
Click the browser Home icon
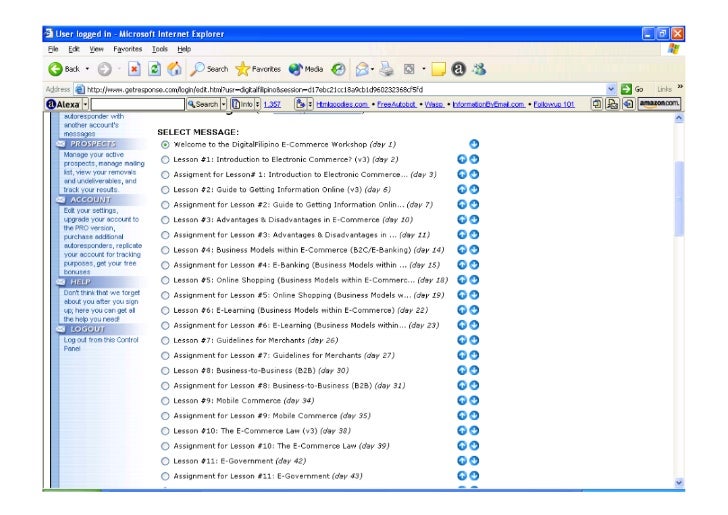(174, 69)
